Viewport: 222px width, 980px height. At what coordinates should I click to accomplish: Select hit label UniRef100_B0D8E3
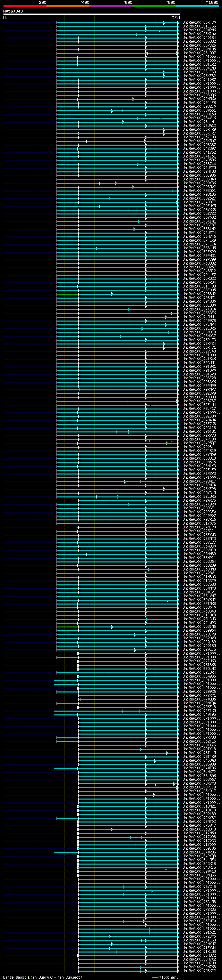(199, 459)
